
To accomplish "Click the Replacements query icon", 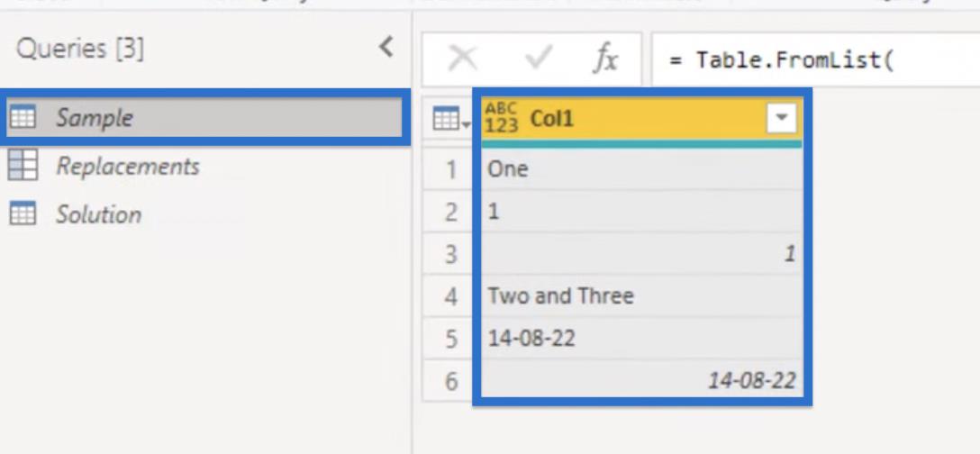I will click(23, 165).
